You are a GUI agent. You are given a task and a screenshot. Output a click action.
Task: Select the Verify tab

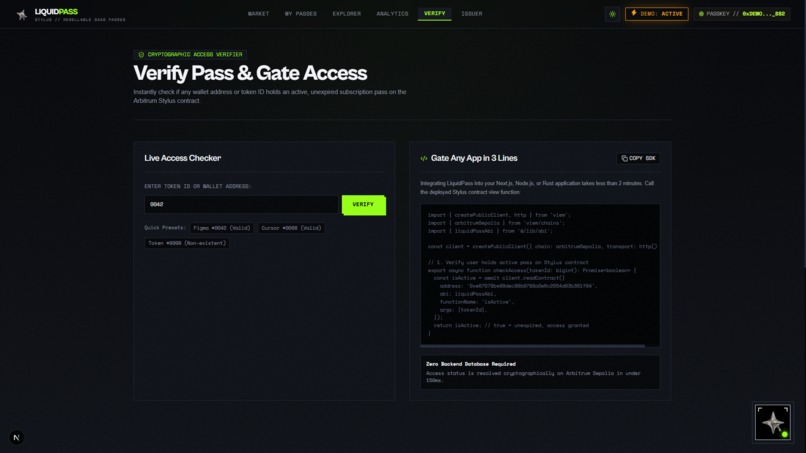[434, 14]
